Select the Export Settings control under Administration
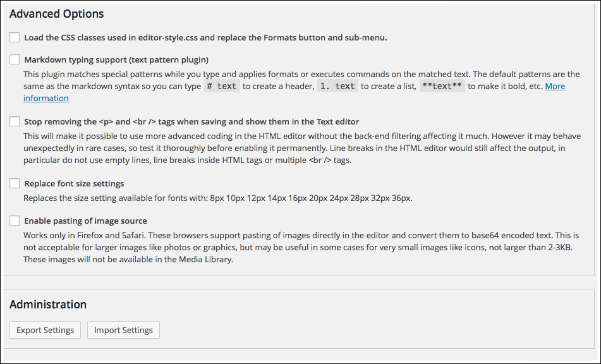Viewport: 601px width, 364px height. (x=44, y=330)
